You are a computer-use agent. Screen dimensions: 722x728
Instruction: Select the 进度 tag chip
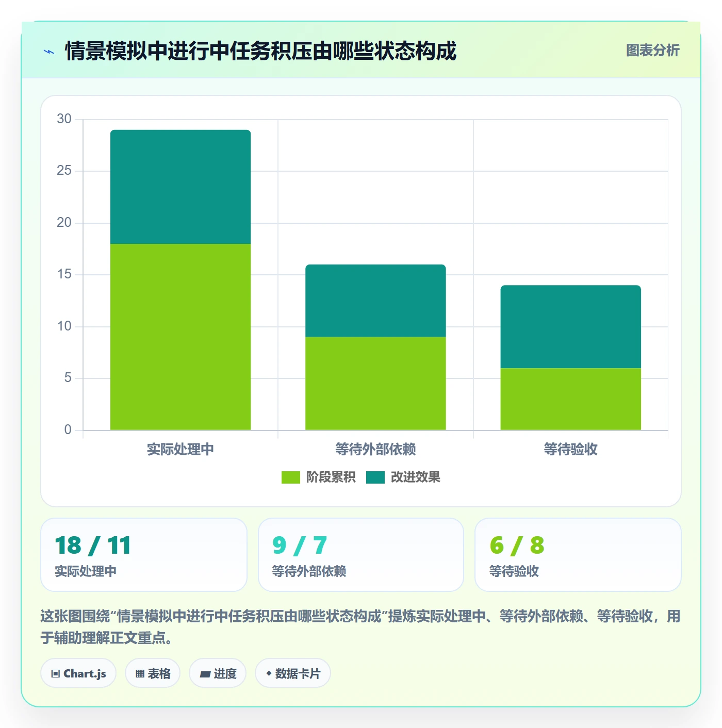click(x=218, y=673)
